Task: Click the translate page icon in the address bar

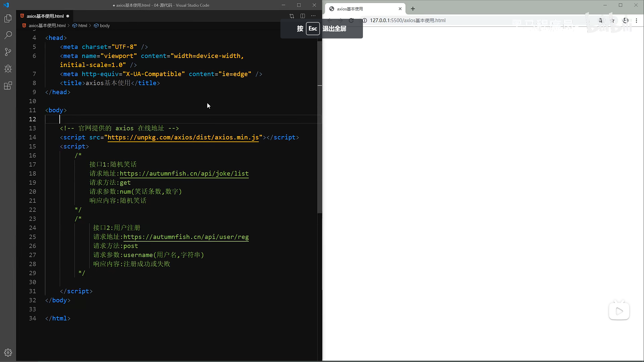Action: (600, 20)
